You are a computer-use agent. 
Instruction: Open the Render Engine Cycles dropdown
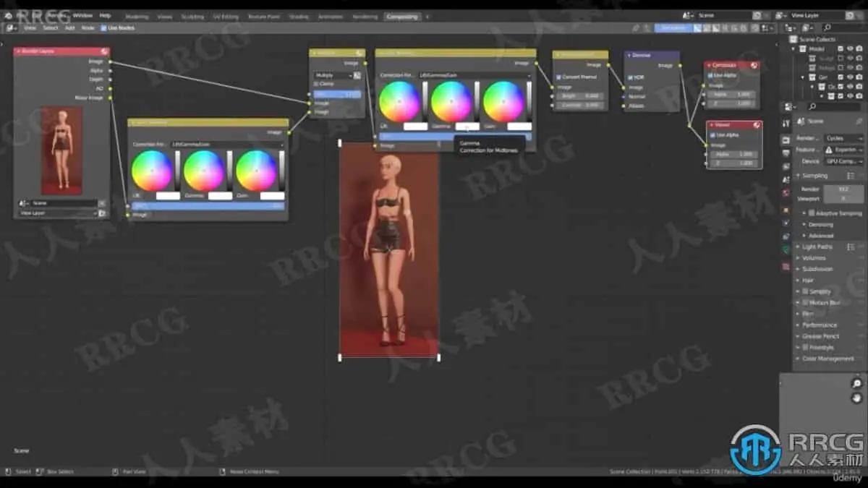point(843,138)
